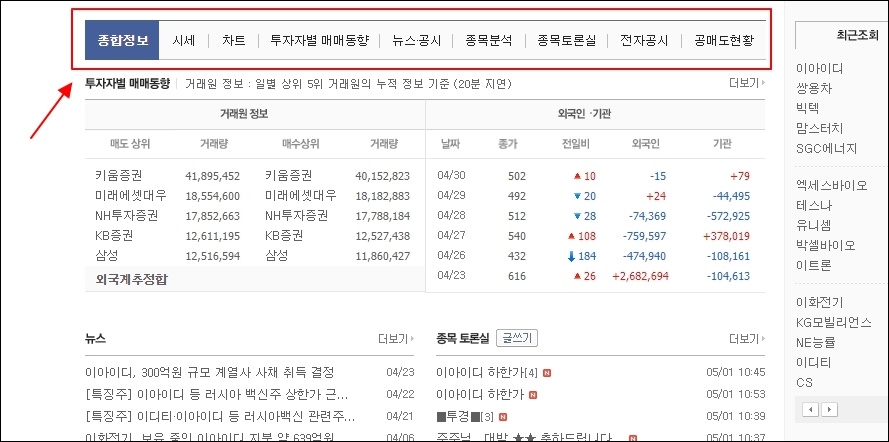Click the 매수상위 column header
Viewport: 889px width, 442px height.
[300, 144]
